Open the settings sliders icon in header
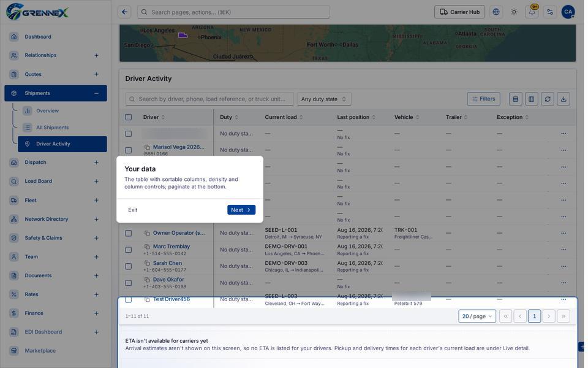This screenshot has height=368, width=588. click(x=550, y=12)
